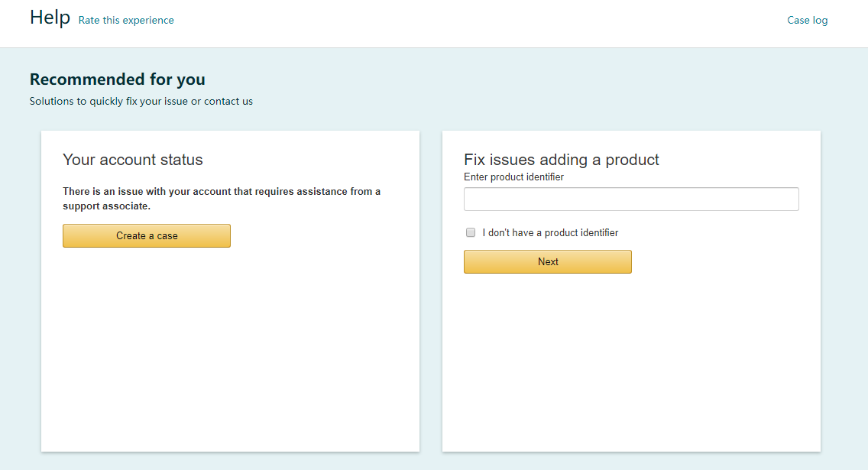Click the Your account status heading

[133, 160]
